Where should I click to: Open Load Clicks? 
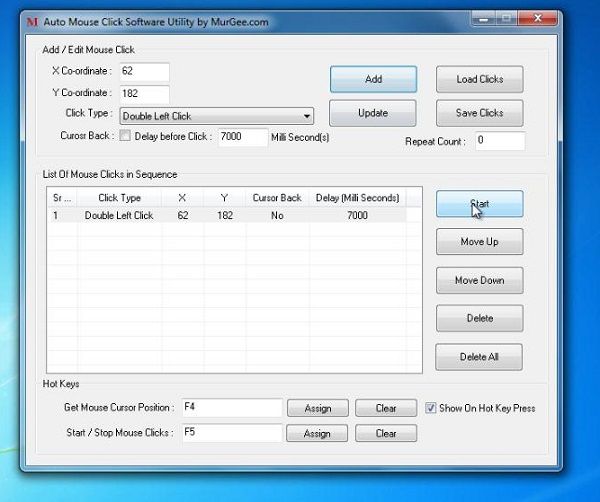tap(479, 79)
